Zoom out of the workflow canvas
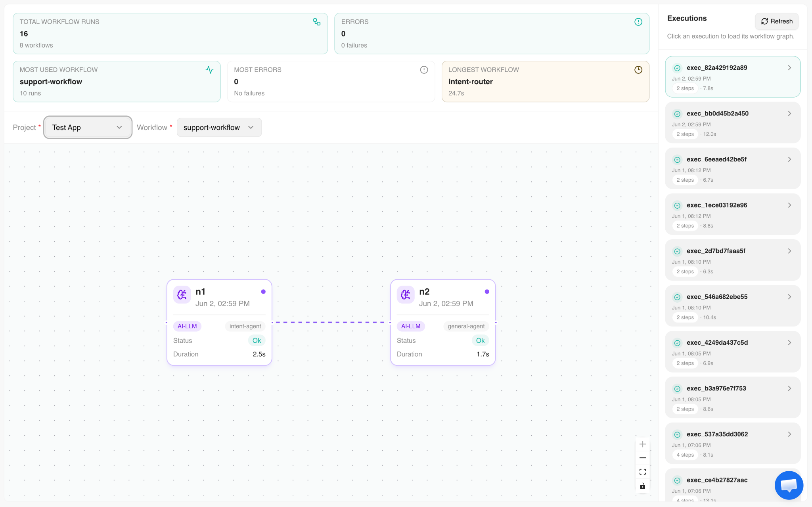Viewport: 812px width, 507px height. point(643,458)
